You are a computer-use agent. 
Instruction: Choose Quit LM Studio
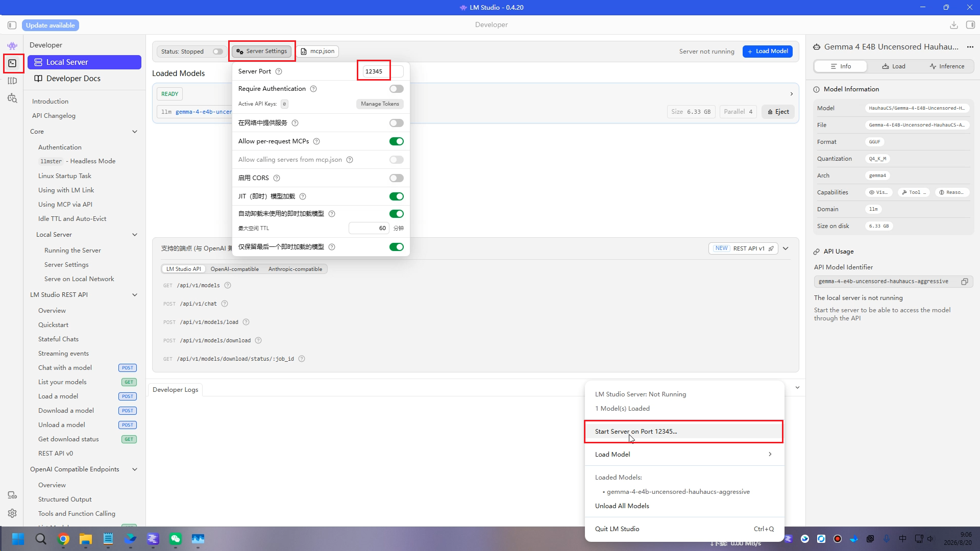[x=683, y=529]
